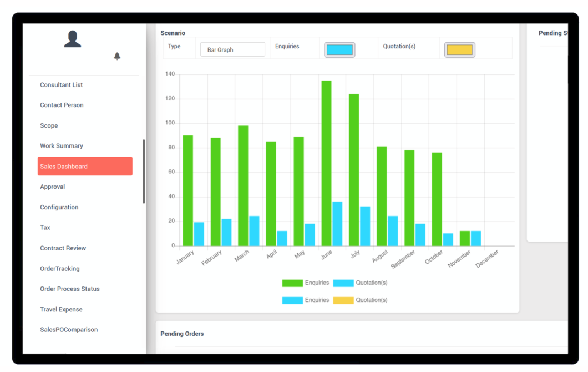
Task: Open the Tax page
Action: coord(45,228)
